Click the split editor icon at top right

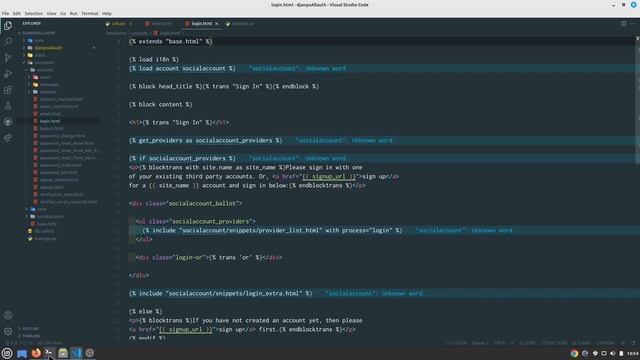pyautogui.click(x=624, y=24)
